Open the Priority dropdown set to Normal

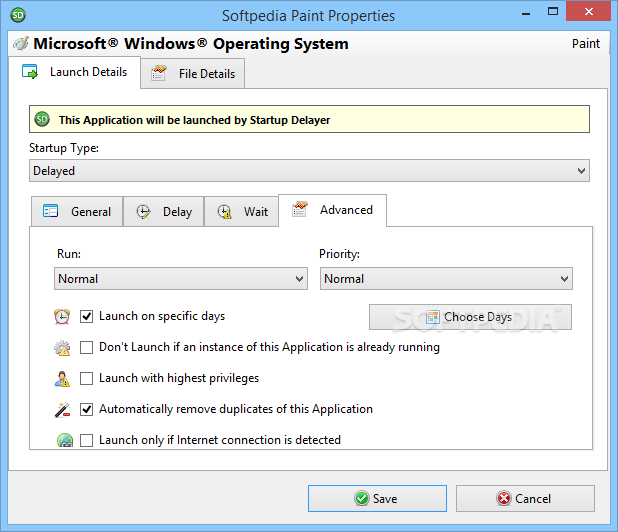tap(446, 279)
